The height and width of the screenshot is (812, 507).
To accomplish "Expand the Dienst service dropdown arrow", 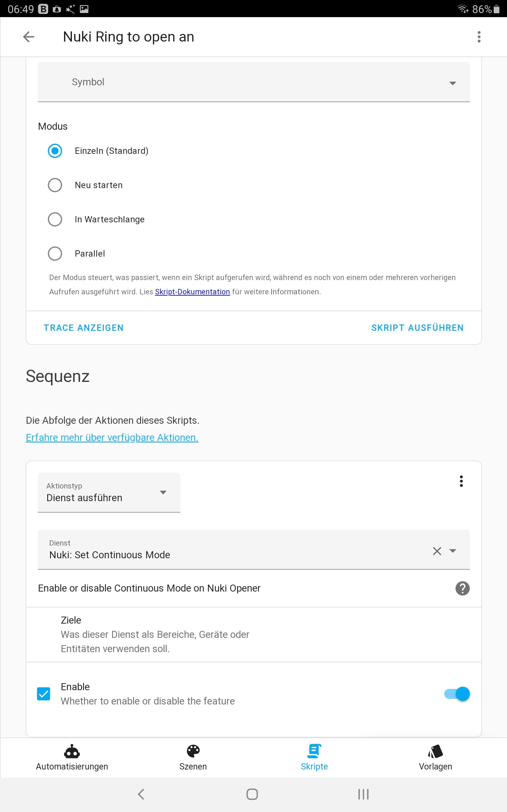I will pos(453,551).
